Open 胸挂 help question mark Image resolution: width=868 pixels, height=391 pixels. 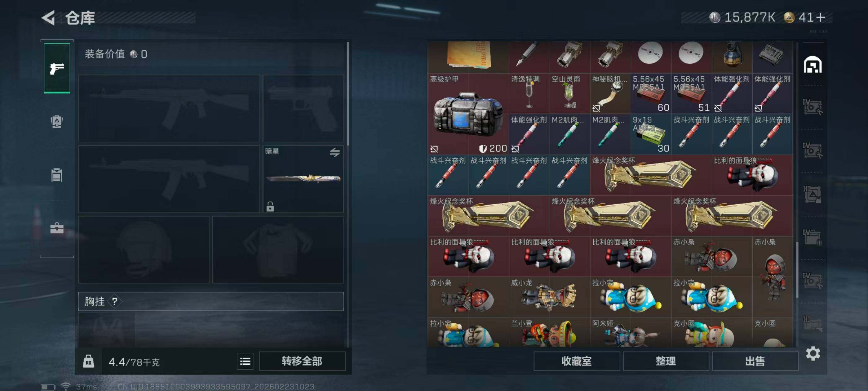pos(115,301)
